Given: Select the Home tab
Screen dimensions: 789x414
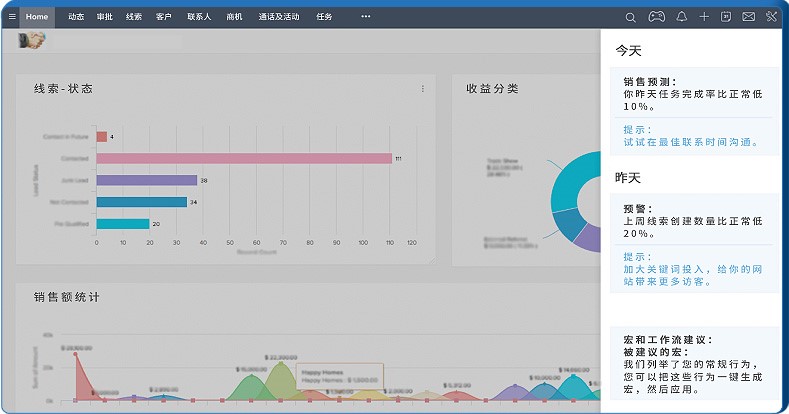Looking at the screenshot, I should (x=37, y=17).
